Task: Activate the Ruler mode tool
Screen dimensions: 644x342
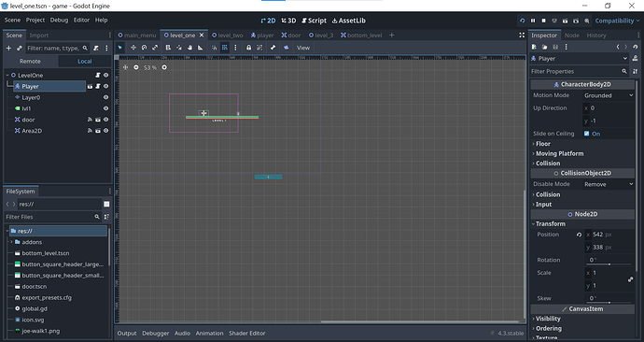Action: 201,48
